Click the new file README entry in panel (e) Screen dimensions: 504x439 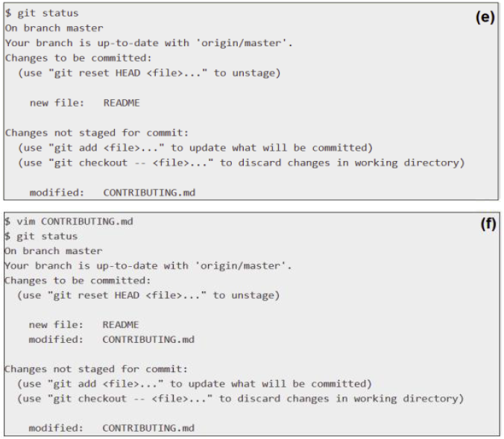(x=84, y=103)
